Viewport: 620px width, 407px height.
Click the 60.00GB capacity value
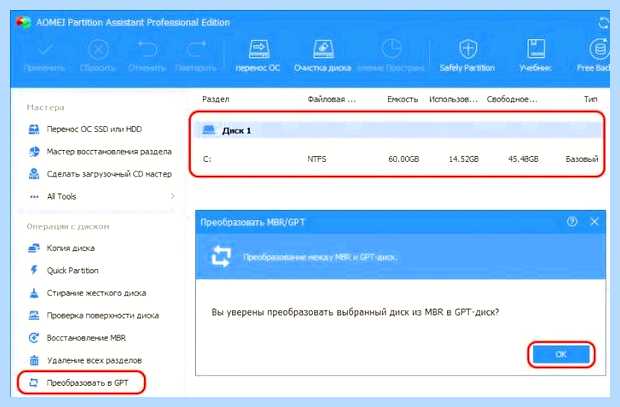403,159
